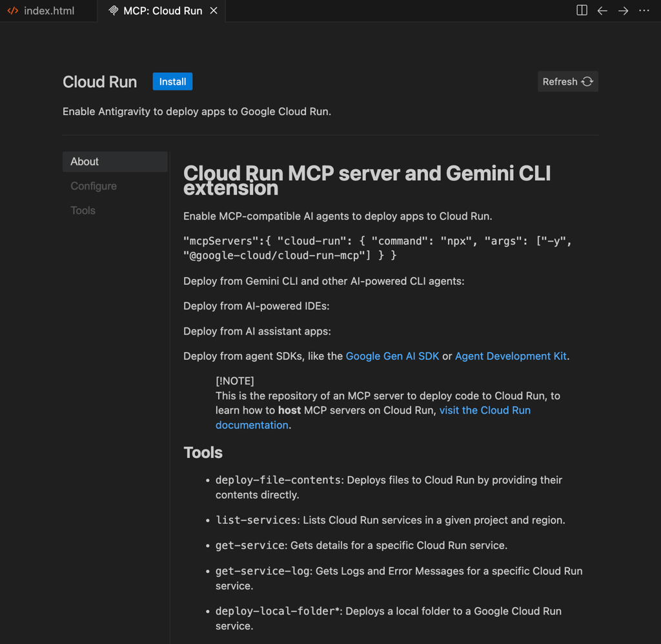This screenshot has height=644, width=661.
Task: Install the Cloud Run MCP server
Action: pyautogui.click(x=172, y=81)
